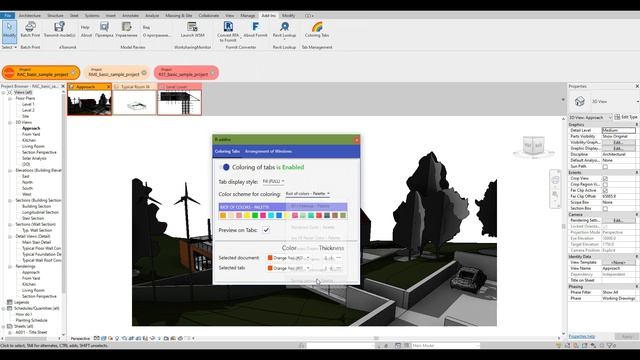The width and height of the screenshot is (640, 360).
Task: Close the RST_basic_sample_project project pill
Action: pyautogui.click(x=213, y=73)
